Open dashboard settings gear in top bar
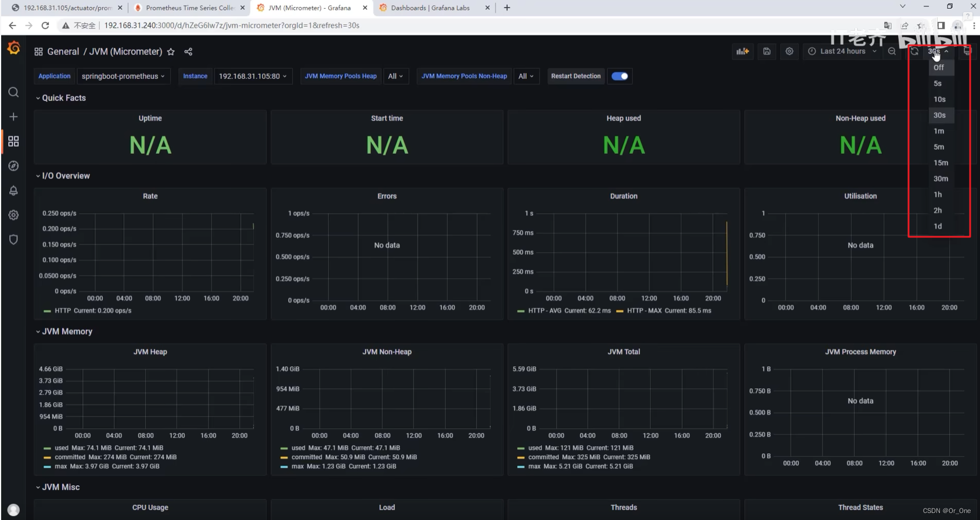Screen dimensions: 980x520 (789, 51)
